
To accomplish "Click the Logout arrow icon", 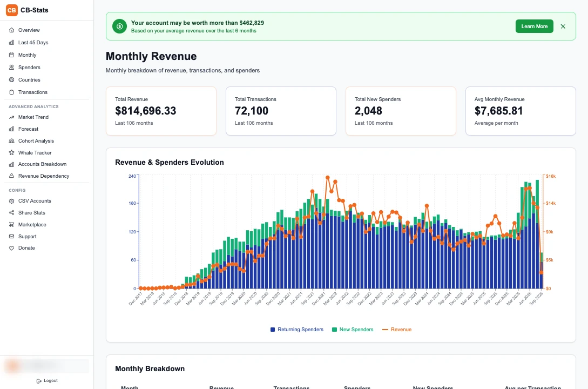I will point(39,381).
